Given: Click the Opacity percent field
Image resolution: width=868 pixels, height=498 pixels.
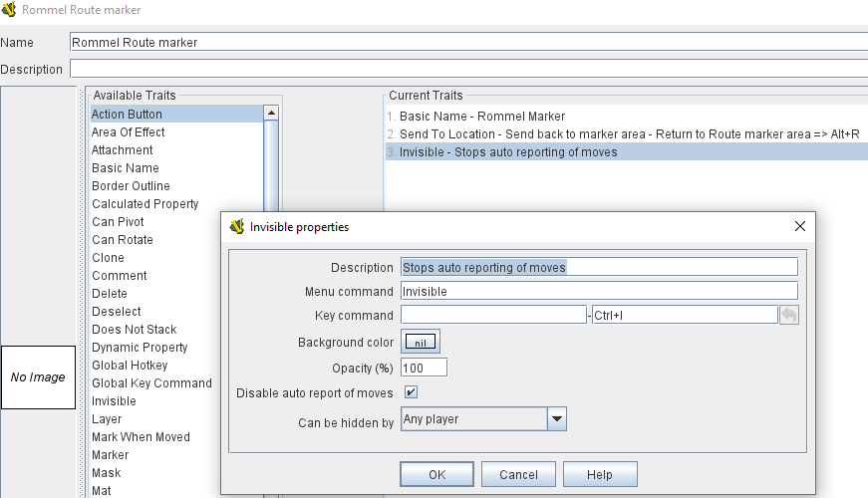Looking at the screenshot, I should pos(425,368).
